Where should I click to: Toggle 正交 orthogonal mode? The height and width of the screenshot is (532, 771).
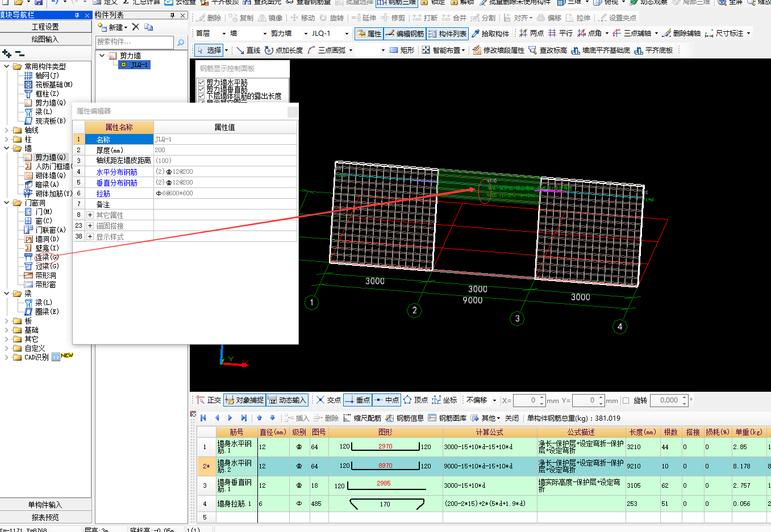click(x=209, y=400)
